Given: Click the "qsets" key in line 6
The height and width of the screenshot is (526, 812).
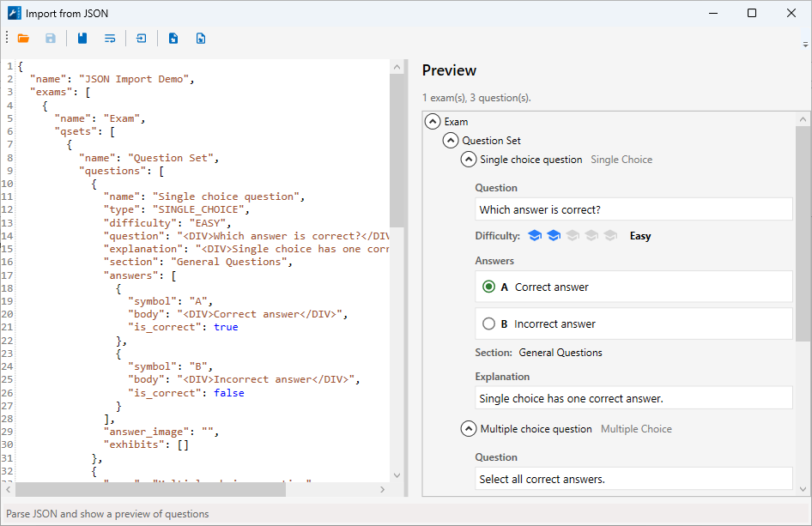Looking at the screenshot, I should pos(76,131).
